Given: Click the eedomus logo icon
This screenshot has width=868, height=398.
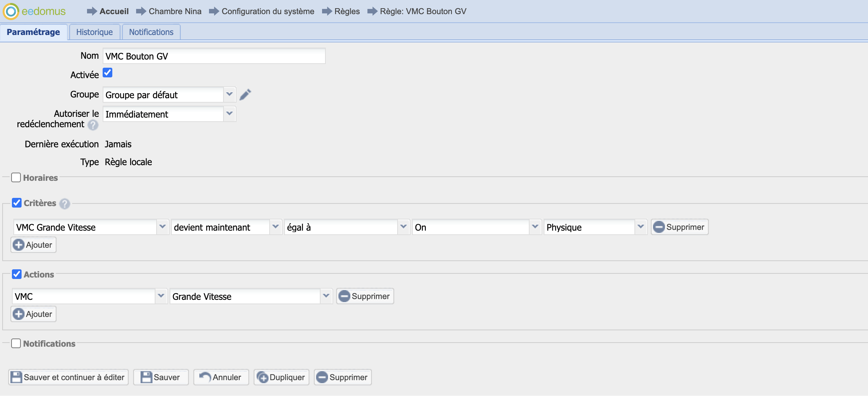Looking at the screenshot, I should pos(11,12).
